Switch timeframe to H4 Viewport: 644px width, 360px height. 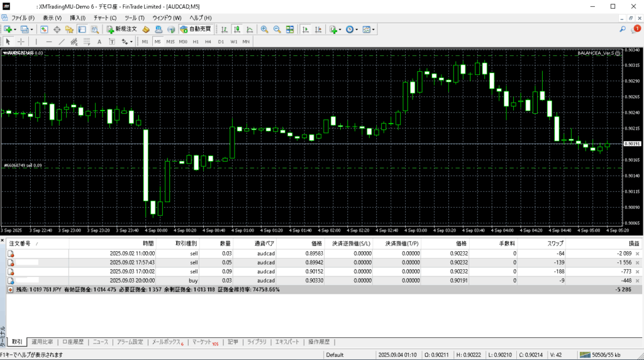tap(208, 42)
